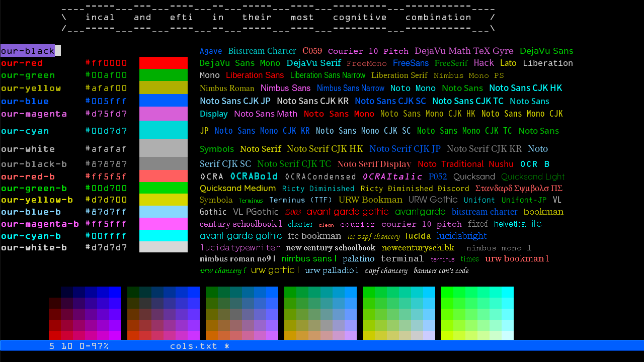Click the bright green swatch for #00d700
644x362 pixels.
click(164, 188)
